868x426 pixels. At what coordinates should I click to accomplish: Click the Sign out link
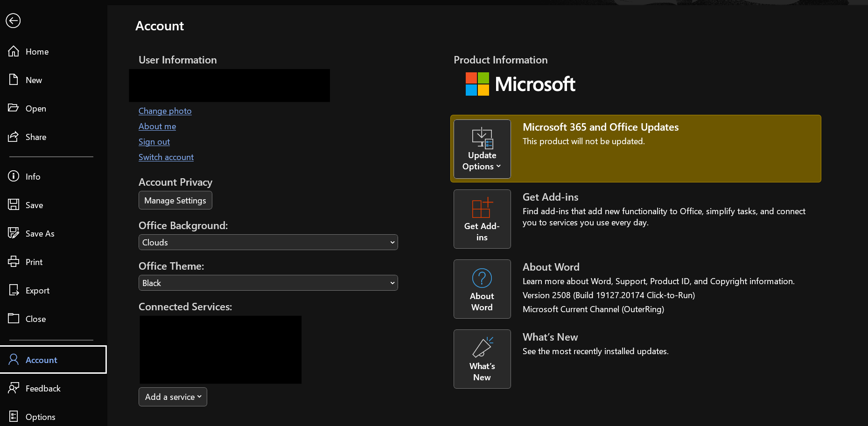point(154,141)
